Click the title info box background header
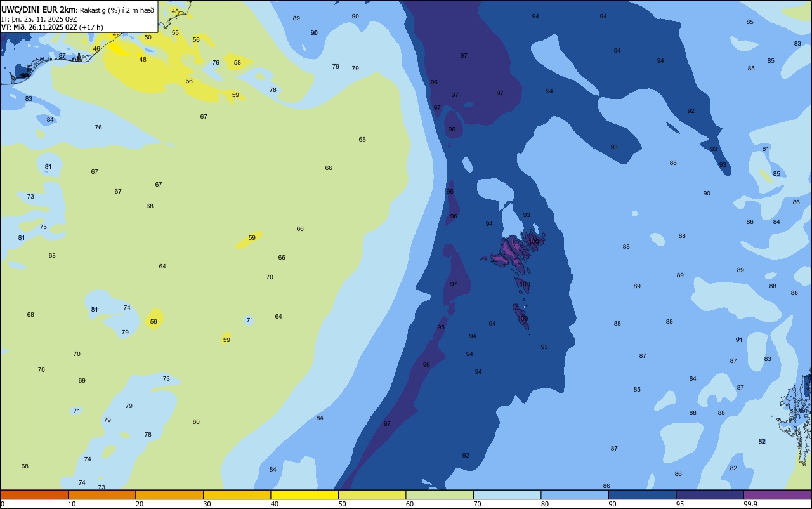Image resolution: width=812 pixels, height=509 pixels. [79, 17]
